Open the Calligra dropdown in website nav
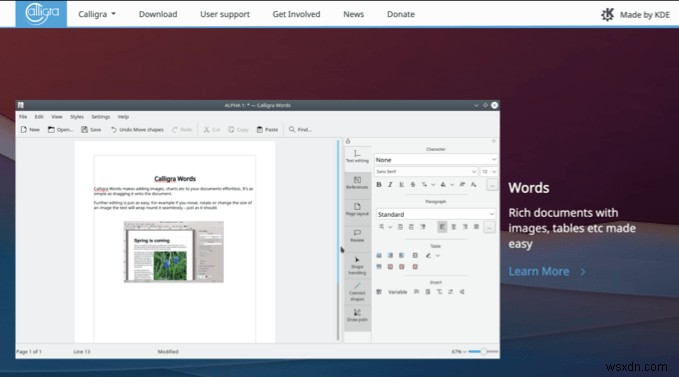Viewport: 679px width, 377px height. (97, 14)
